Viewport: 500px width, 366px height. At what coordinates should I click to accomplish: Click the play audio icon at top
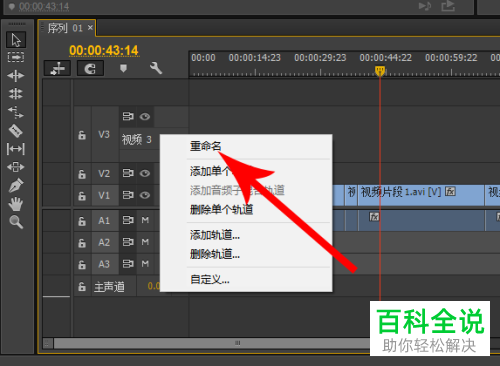pyautogui.click(x=425, y=6)
